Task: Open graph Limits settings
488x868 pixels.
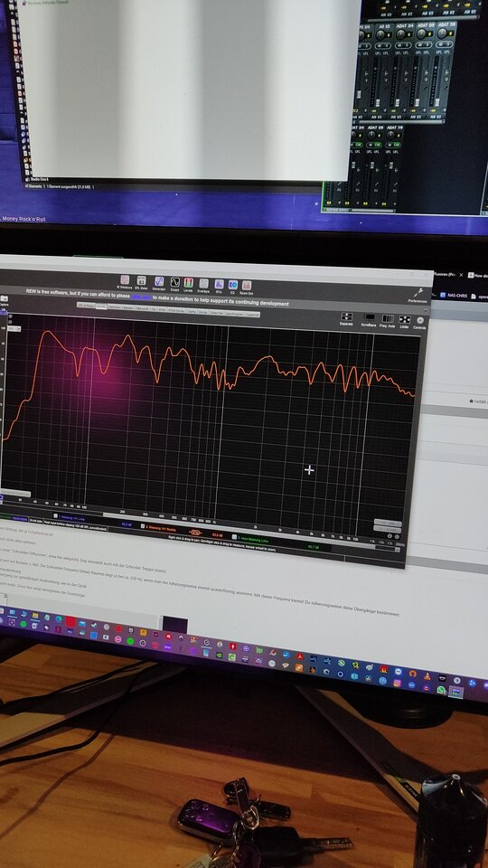Action: point(405,322)
